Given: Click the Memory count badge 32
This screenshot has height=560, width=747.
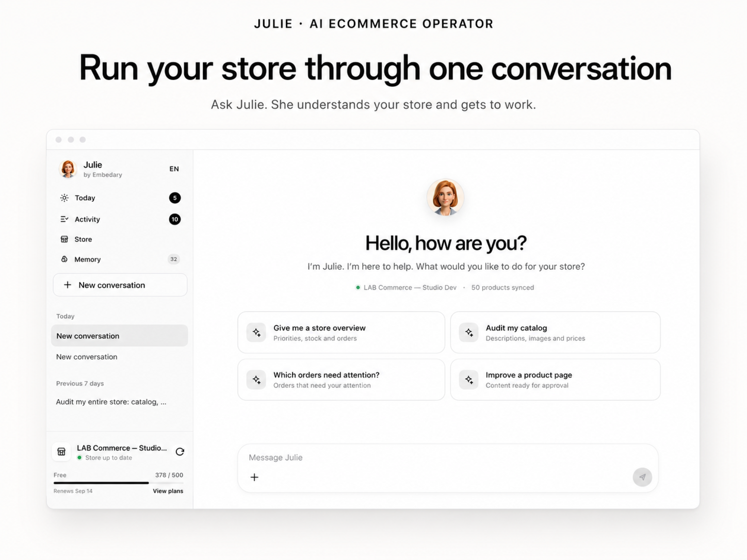Looking at the screenshot, I should tap(174, 259).
